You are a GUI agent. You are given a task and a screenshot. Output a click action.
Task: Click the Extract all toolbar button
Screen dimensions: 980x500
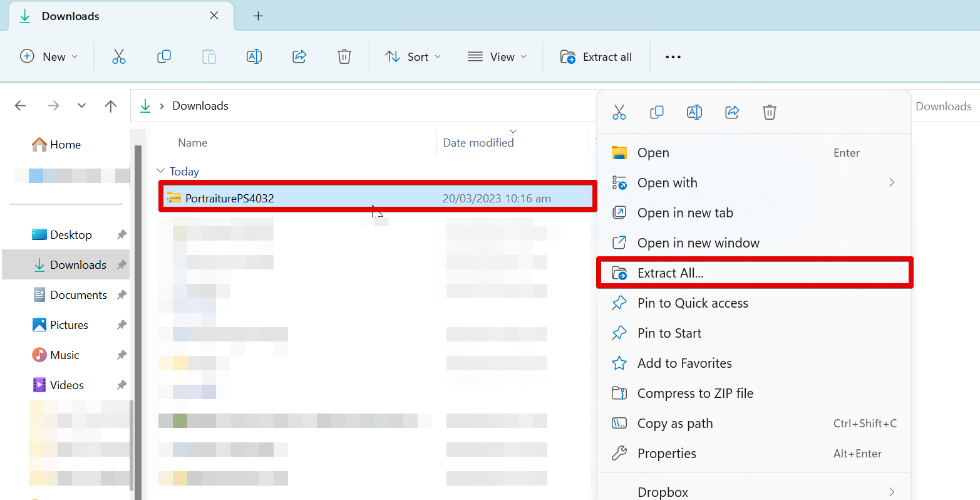pyautogui.click(x=596, y=57)
